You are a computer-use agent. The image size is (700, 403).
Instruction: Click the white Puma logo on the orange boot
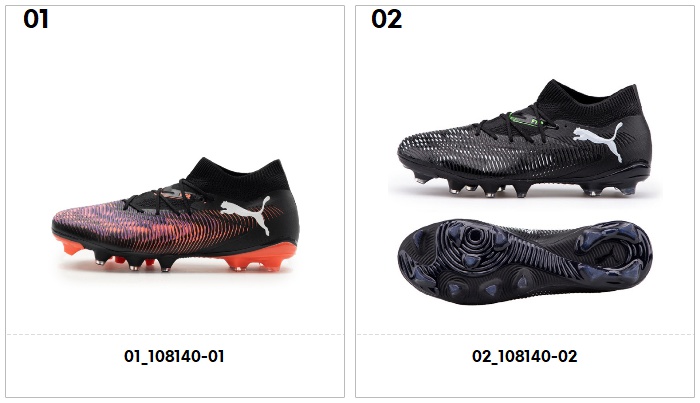pos(246,215)
